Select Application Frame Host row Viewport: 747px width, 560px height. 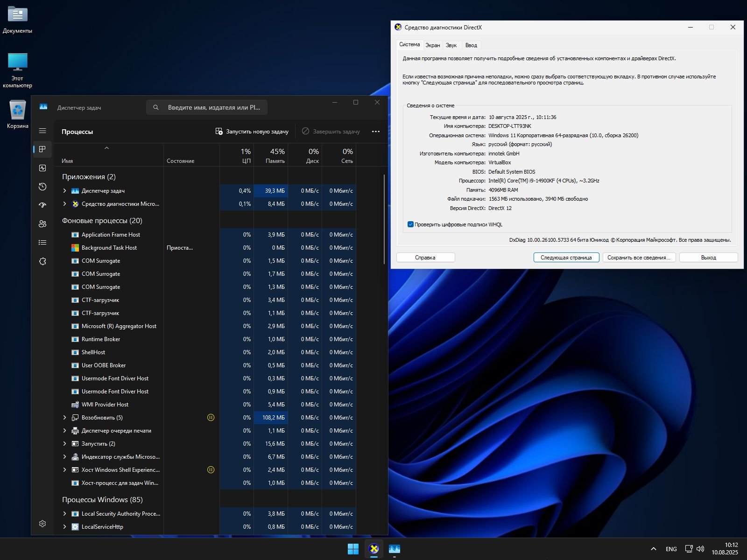pyautogui.click(x=205, y=235)
